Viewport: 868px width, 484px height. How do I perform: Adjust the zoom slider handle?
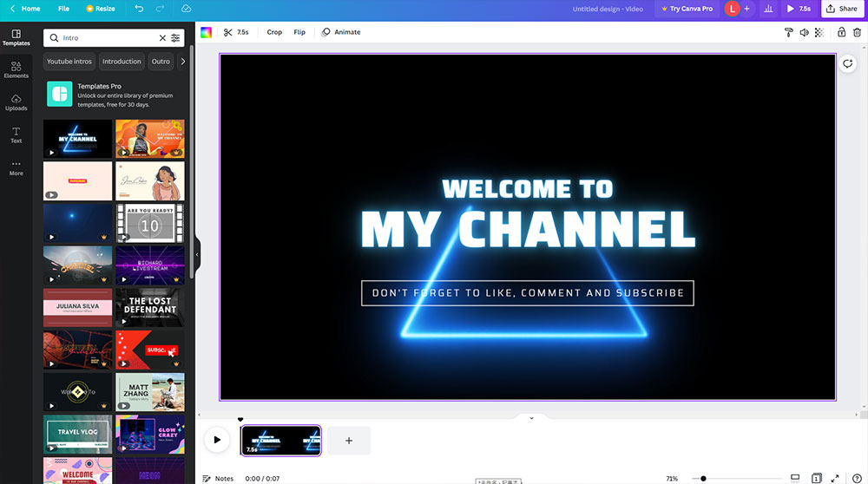pos(703,479)
